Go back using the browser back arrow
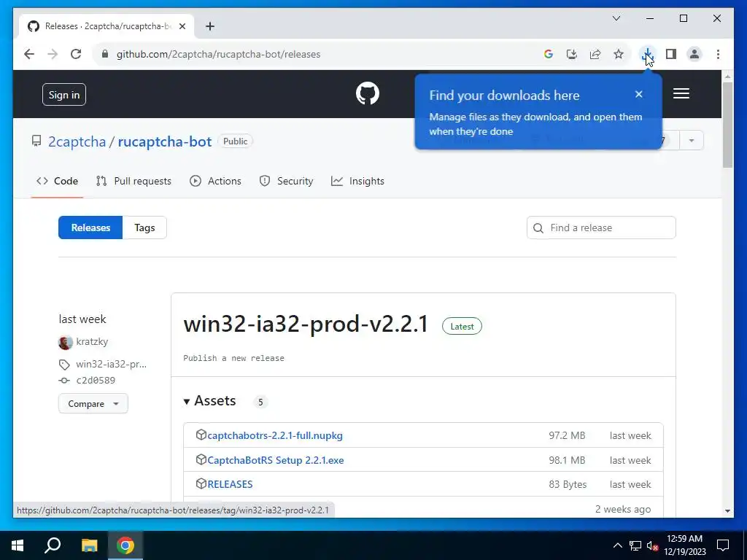The width and height of the screenshot is (747, 560). coord(29,54)
